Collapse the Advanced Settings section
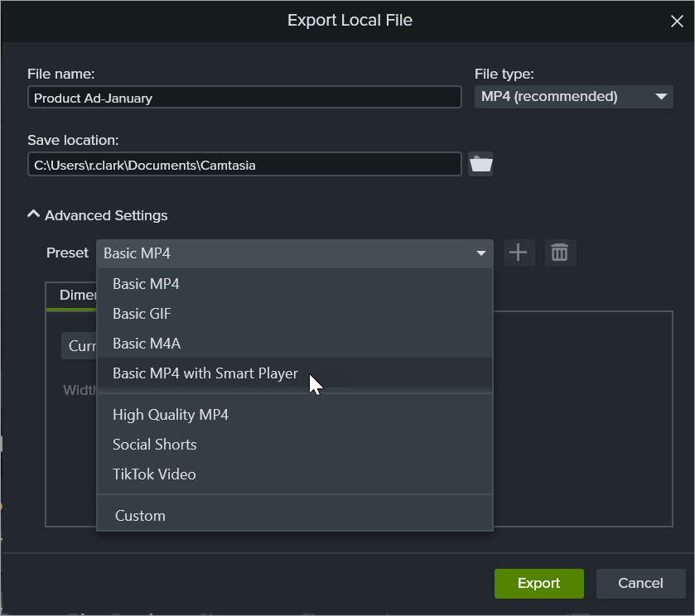 [x=97, y=215]
